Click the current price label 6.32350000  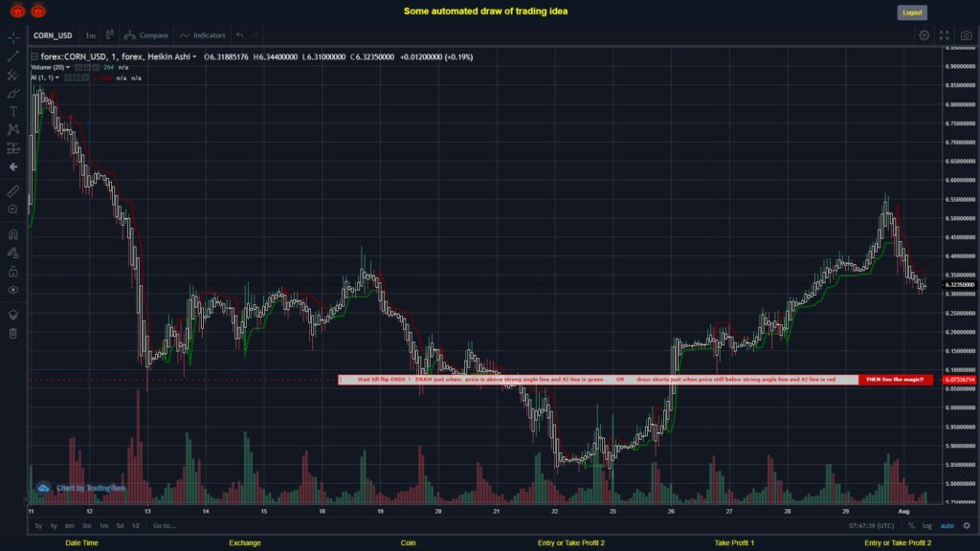(960, 285)
